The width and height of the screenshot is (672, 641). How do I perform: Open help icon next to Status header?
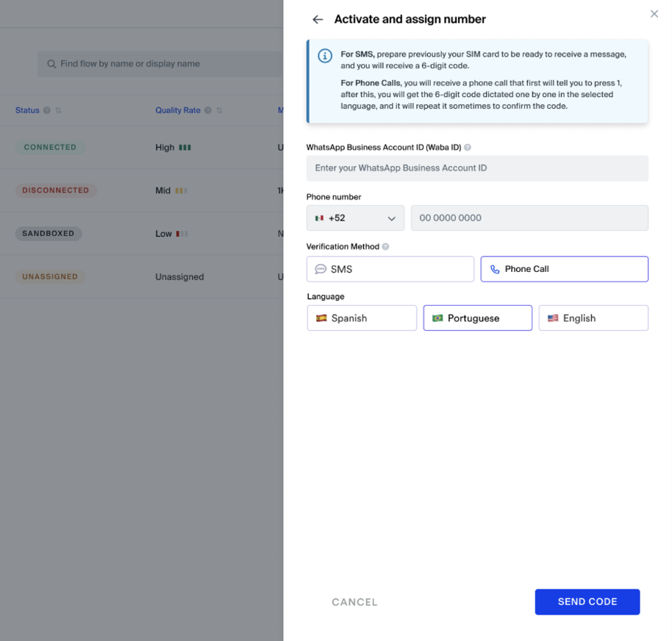tap(47, 110)
